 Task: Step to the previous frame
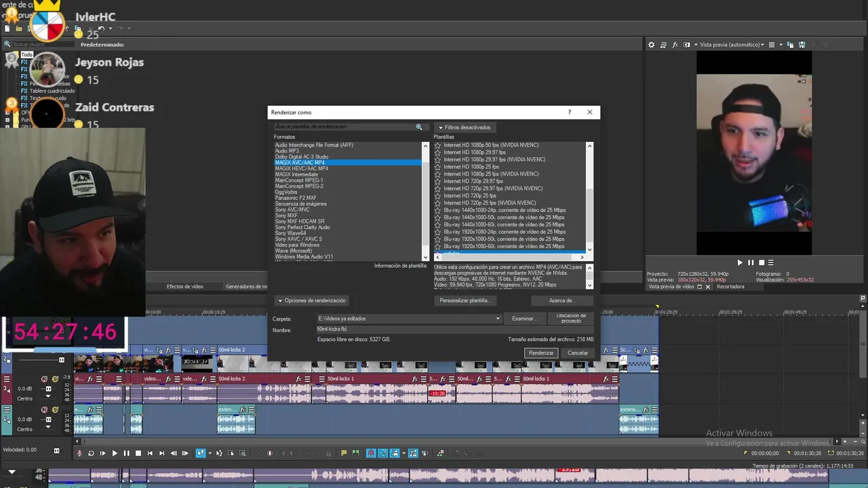click(174, 453)
